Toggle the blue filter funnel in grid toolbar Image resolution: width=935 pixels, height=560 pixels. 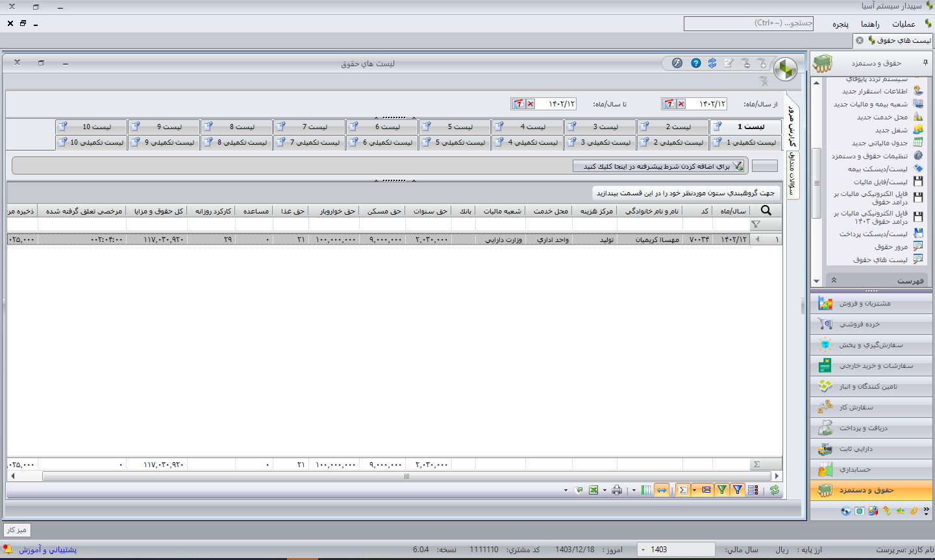pos(738,490)
